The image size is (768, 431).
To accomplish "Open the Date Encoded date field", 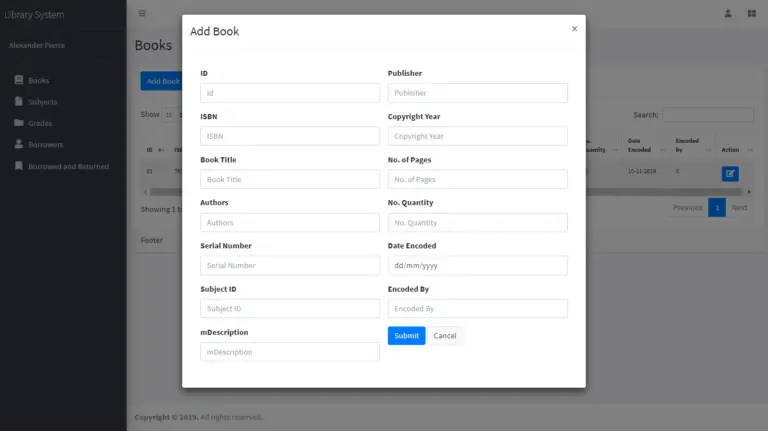I will 478,265.
